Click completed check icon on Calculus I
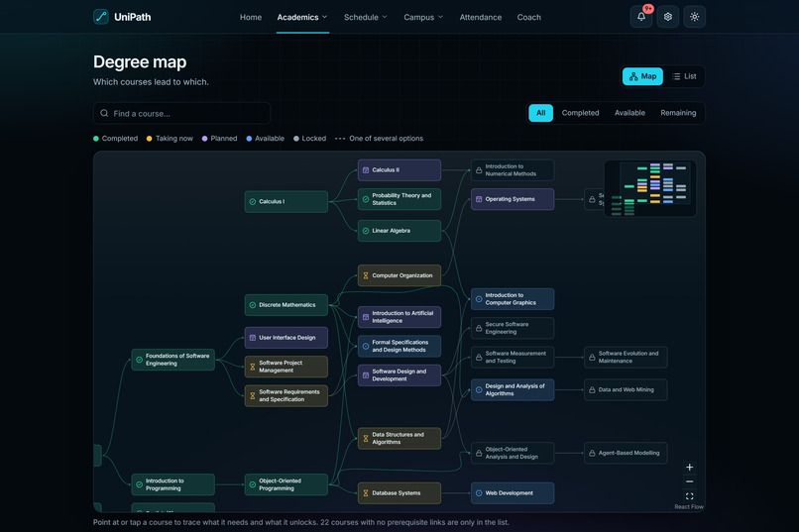The height and width of the screenshot is (532, 799). (x=252, y=201)
